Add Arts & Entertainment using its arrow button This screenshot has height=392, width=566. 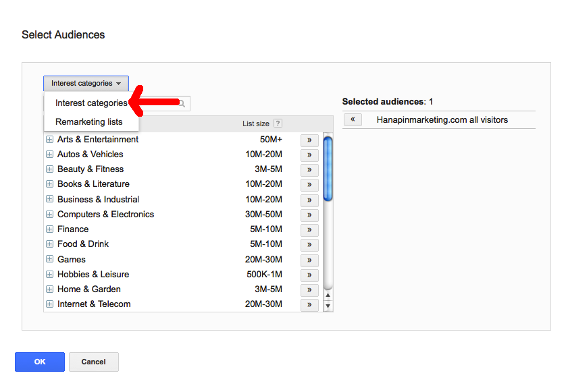tap(309, 140)
